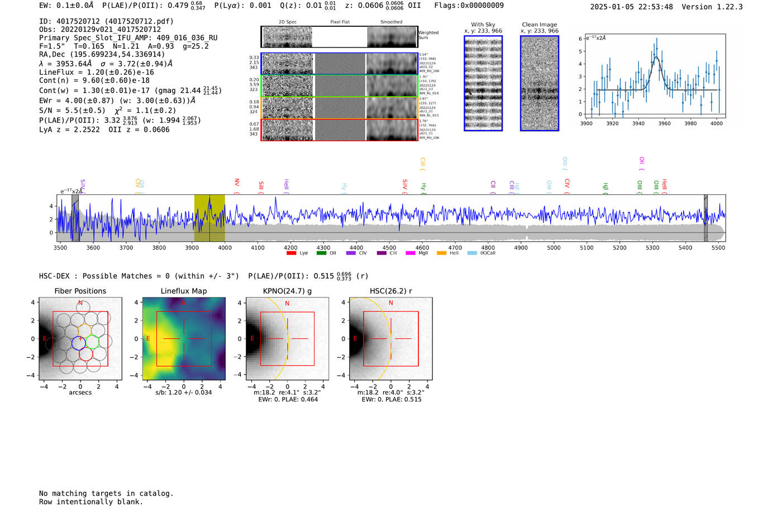Open the Lineflux Map image
The height and width of the screenshot is (532, 782).
tap(184, 338)
